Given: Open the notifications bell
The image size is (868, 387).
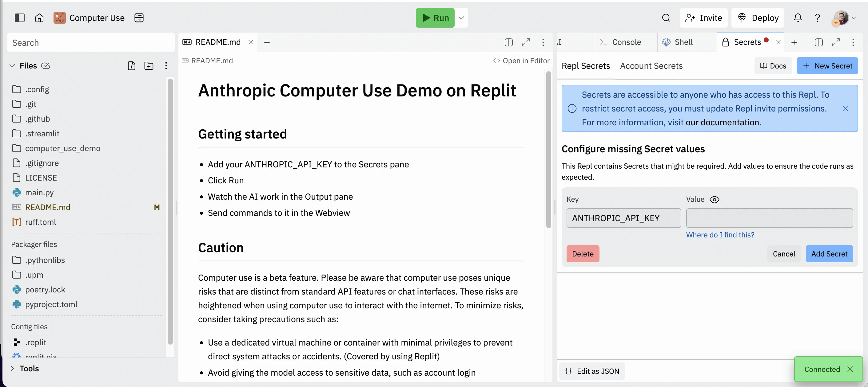Looking at the screenshot, I should [x=797, y=18].
